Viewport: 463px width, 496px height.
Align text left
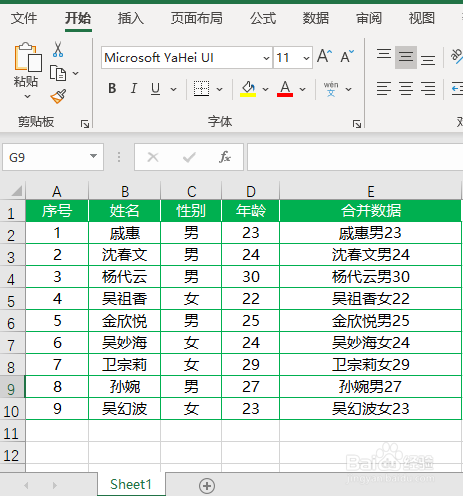click(x=384, y=89)
